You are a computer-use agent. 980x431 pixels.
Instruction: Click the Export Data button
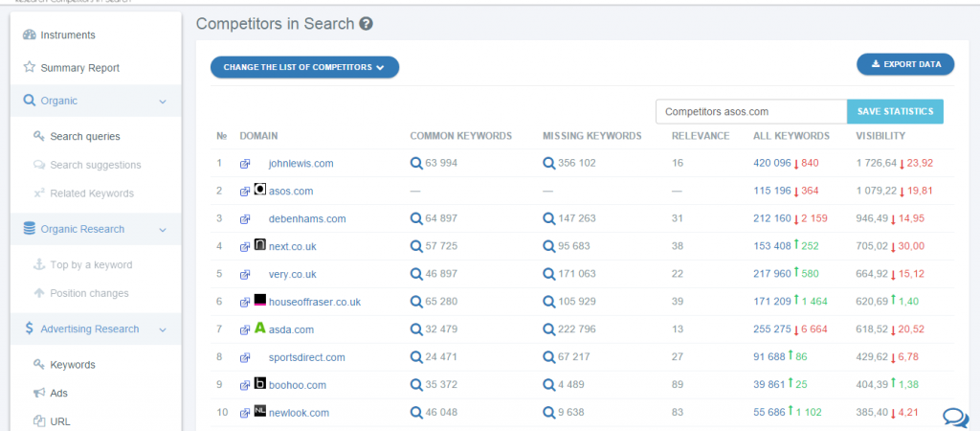click(x=905, y=64)
